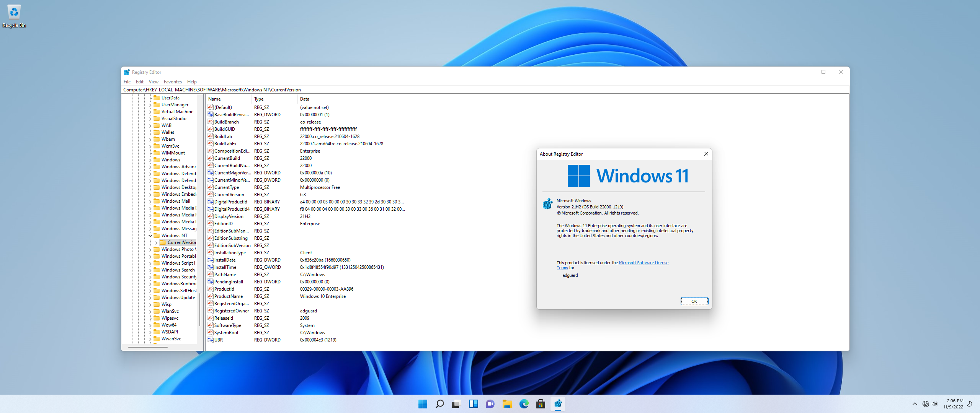
Task: Open the taskbar clock and date
Action: point(953,404)
